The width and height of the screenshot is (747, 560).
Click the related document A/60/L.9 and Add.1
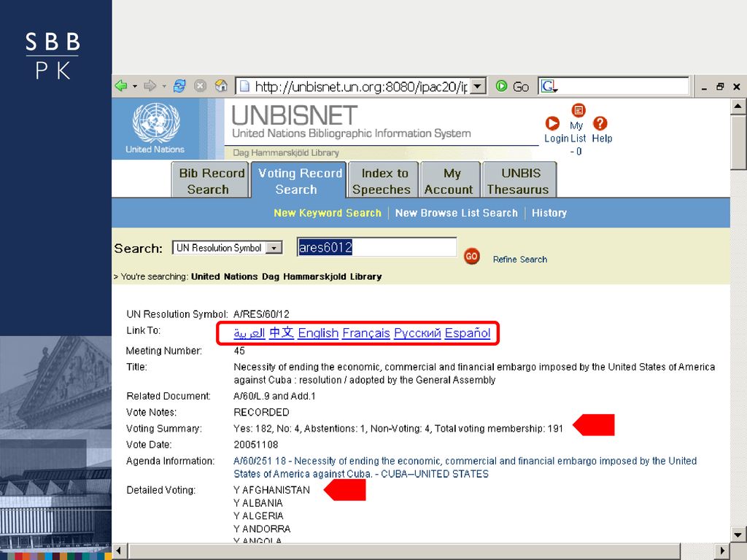click(274, 396)
